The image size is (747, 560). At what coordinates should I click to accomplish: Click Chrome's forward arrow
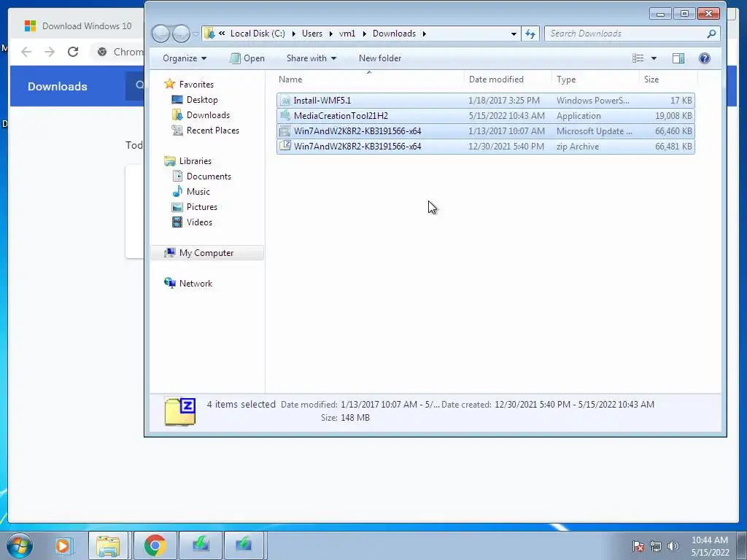click(50, 52)
